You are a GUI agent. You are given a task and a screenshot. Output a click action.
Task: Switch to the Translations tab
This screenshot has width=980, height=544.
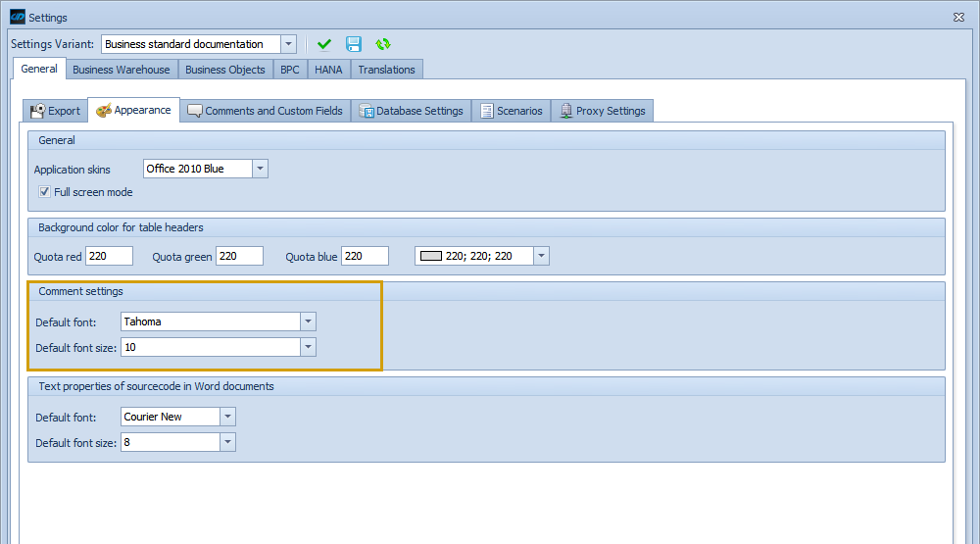(x=387, y=70)
